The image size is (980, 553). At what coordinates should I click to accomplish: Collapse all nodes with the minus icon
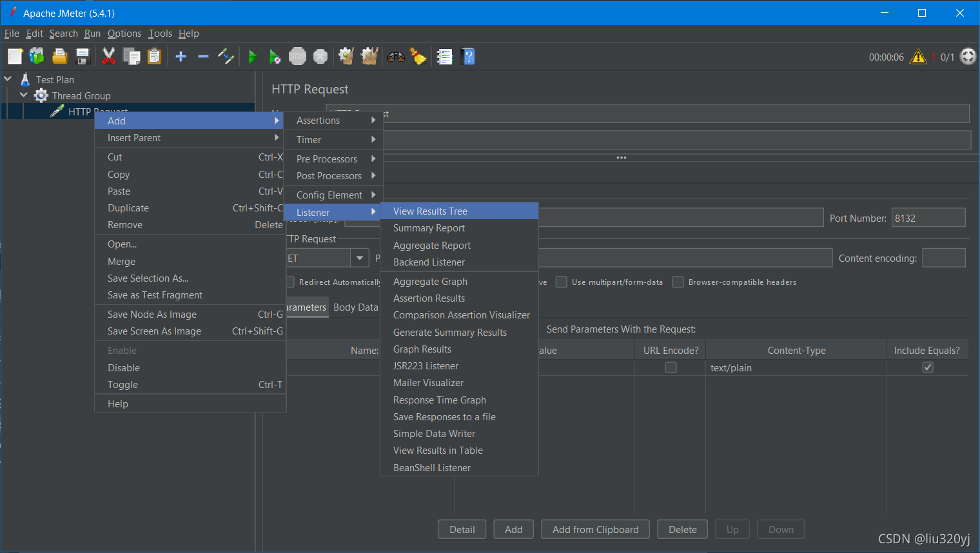pos(203,57)
